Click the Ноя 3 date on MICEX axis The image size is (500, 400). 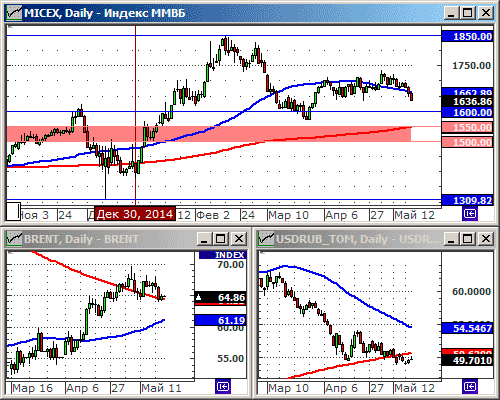click(34, 215)
